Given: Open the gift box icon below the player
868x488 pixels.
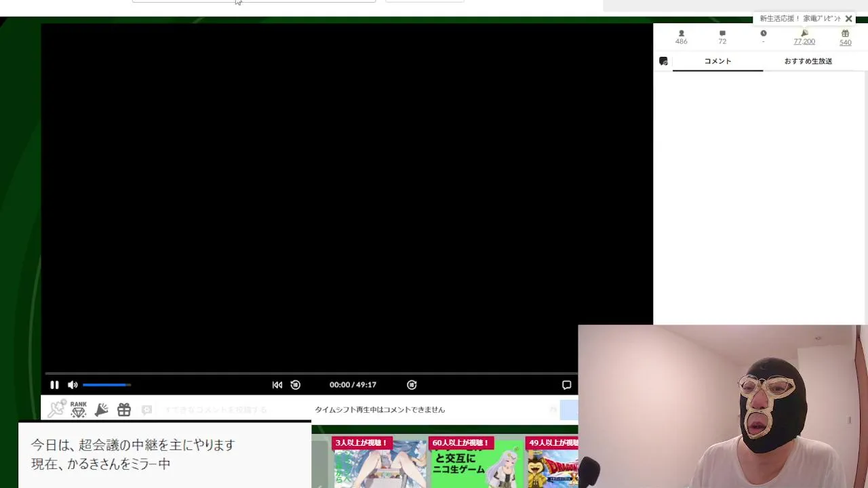Looking at the screenshot, I should (124, 409).
